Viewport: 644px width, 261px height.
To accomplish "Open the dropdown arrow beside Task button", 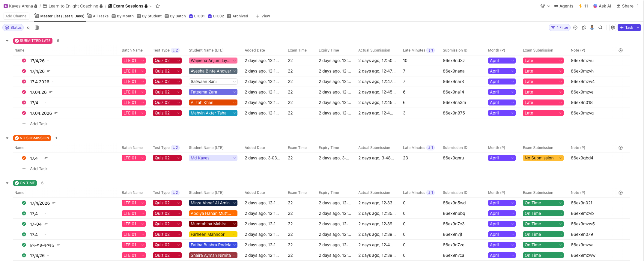I will coord(638,28).
